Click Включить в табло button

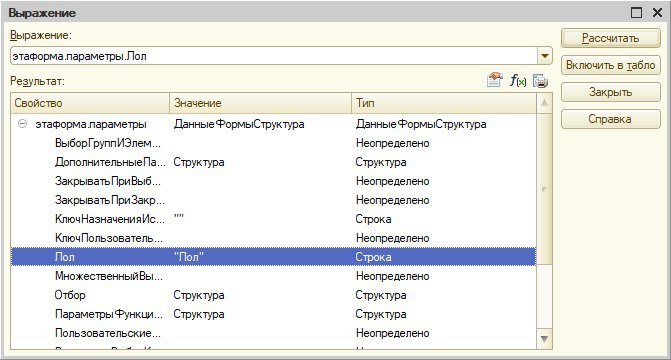point(611,65)
